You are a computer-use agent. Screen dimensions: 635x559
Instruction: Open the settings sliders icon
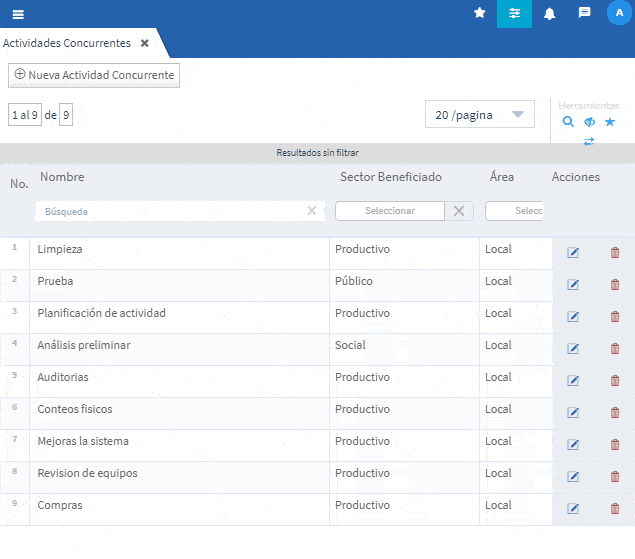click(514, 13)
